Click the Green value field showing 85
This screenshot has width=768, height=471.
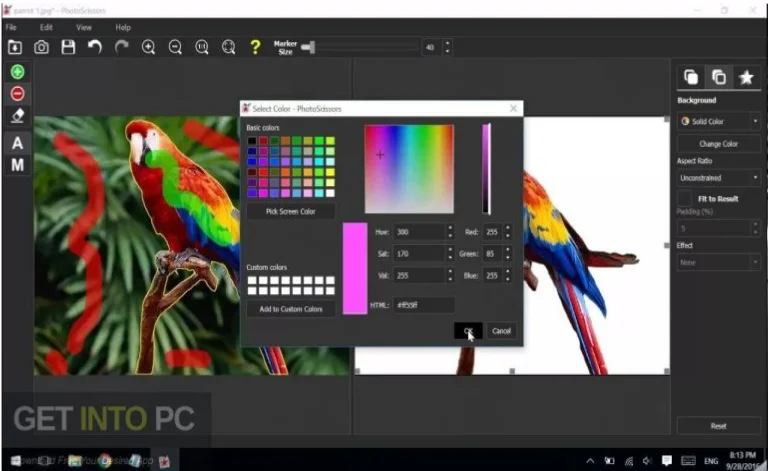[493, 254]
